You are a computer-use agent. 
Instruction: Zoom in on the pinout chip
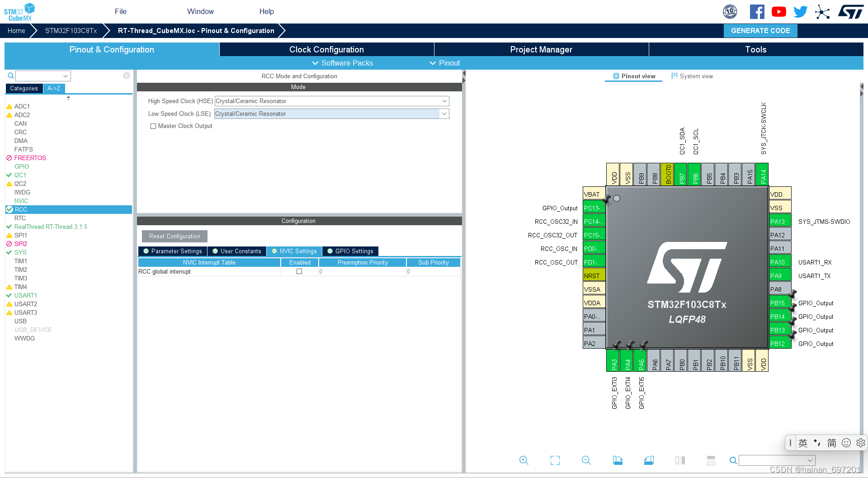[524, 460]
